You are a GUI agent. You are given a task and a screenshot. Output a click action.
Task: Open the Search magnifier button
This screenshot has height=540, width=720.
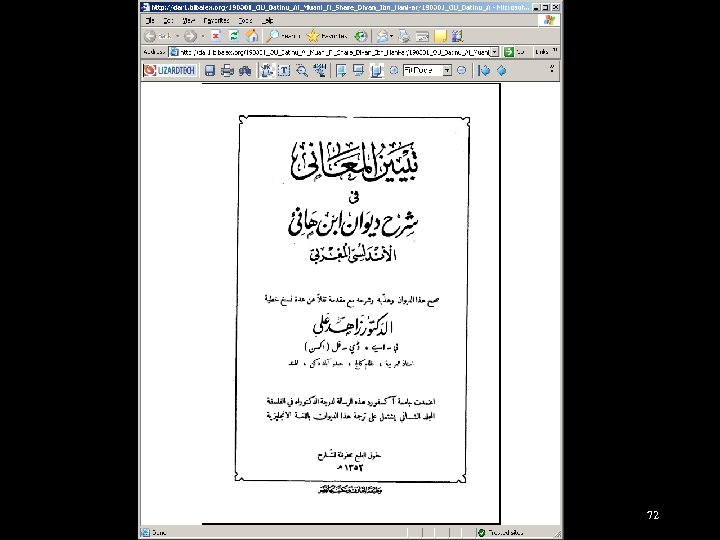(284, 36)
